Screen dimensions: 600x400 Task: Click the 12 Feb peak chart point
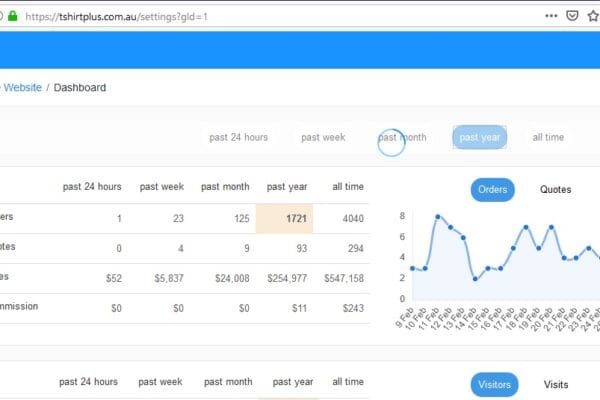(x=437, y=216)
